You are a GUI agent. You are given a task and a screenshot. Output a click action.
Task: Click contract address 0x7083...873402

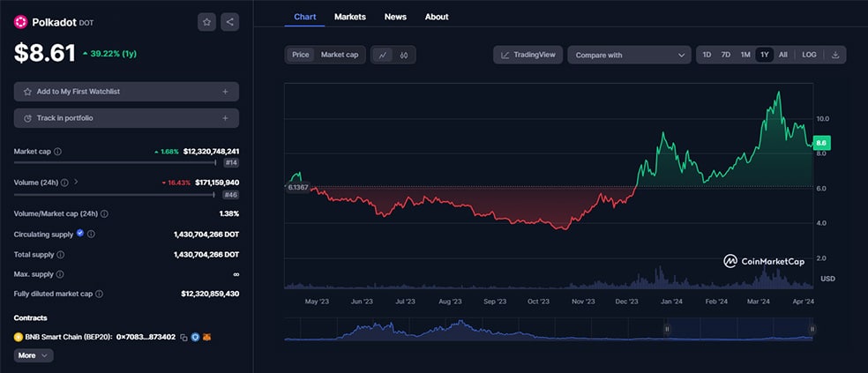pos(146,337)
